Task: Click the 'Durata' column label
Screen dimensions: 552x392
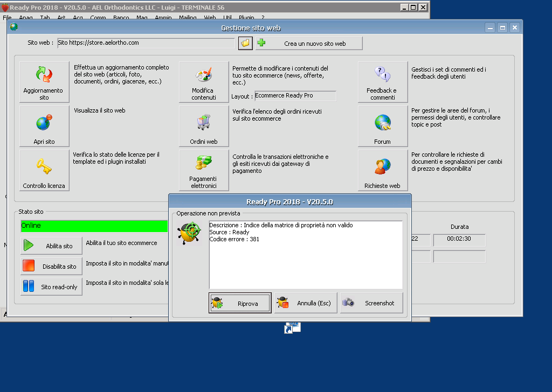Action: [x=459, y=227]
